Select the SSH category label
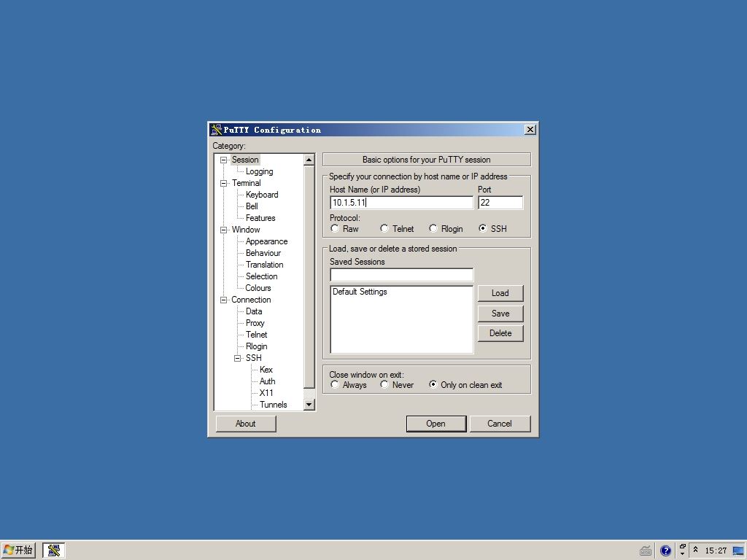 click(x=253, y=358)
